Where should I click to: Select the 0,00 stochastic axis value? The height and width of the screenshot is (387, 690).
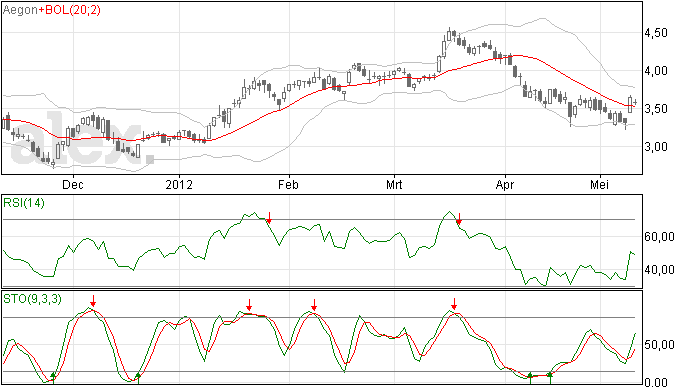click(x=656, y=382)
